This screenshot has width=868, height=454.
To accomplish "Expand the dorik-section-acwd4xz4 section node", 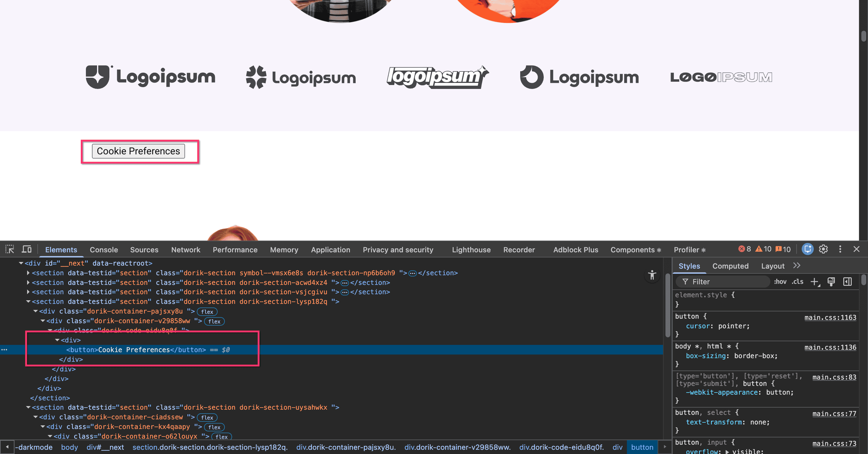I will tap(28, 282).
